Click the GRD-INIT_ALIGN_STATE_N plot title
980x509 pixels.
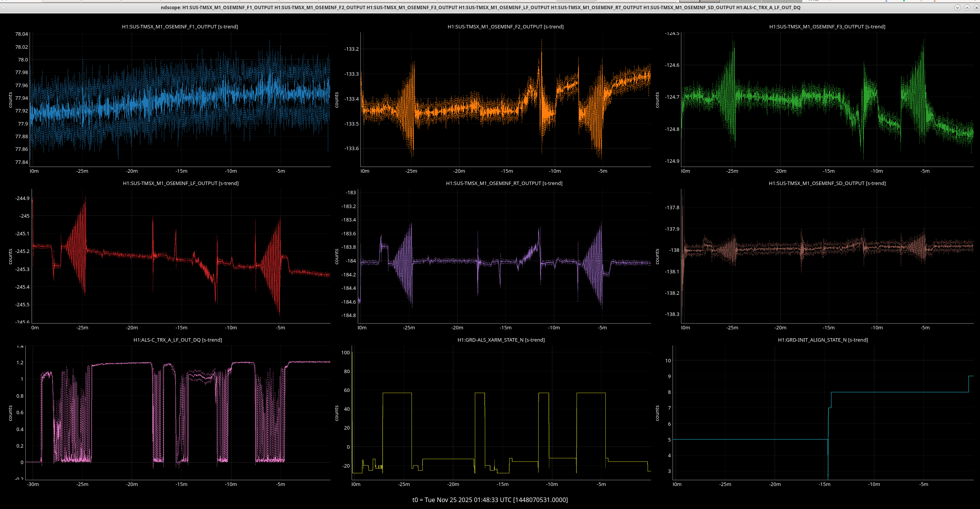click(x=823, y=340)
